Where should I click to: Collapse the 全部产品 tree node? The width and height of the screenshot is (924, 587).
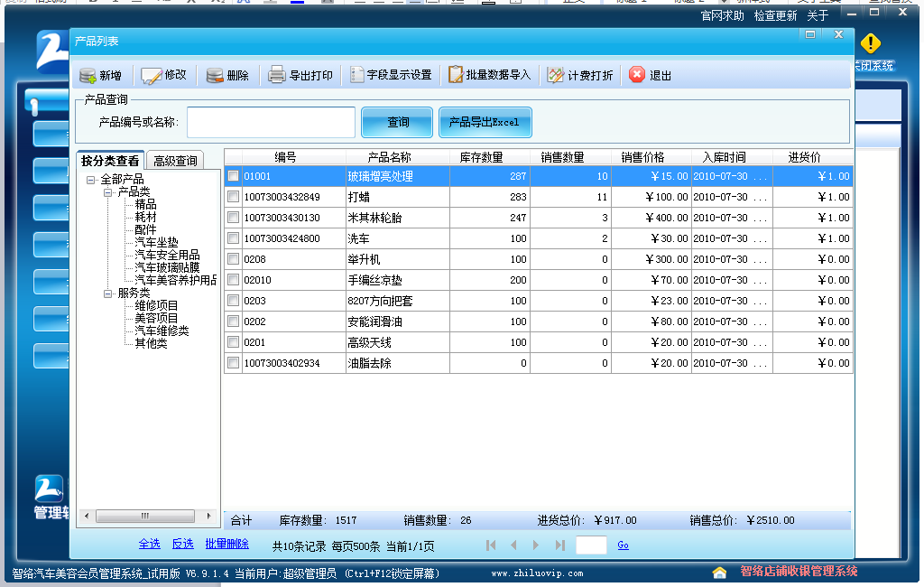[x=91, y=180]
